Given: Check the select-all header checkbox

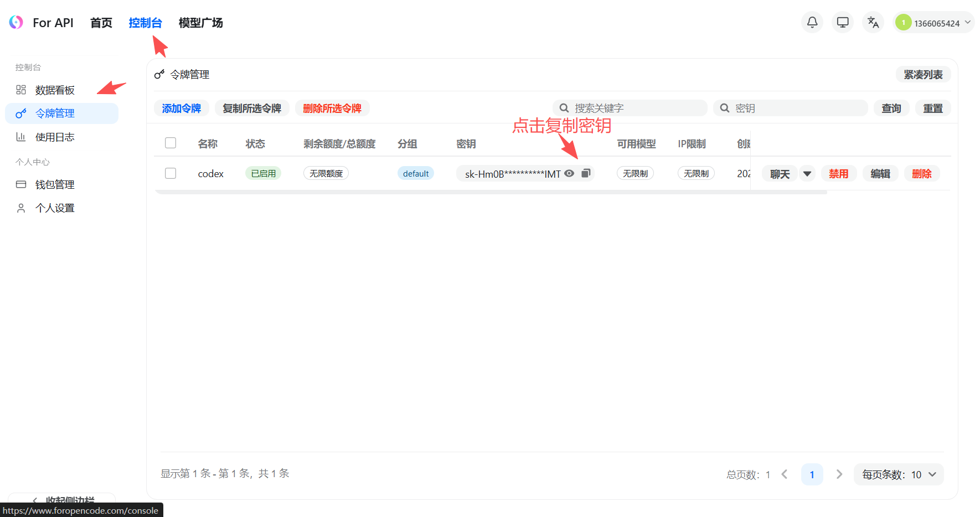Looking at the screenshot, I should pos(171,143).
